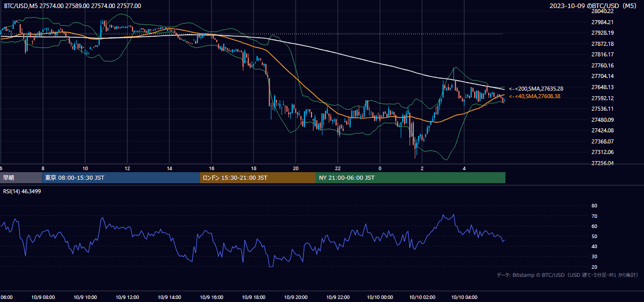644x302 pixels.
Task: Click the 10/9 20:00 time axis label
Action: tap(296, 297)
